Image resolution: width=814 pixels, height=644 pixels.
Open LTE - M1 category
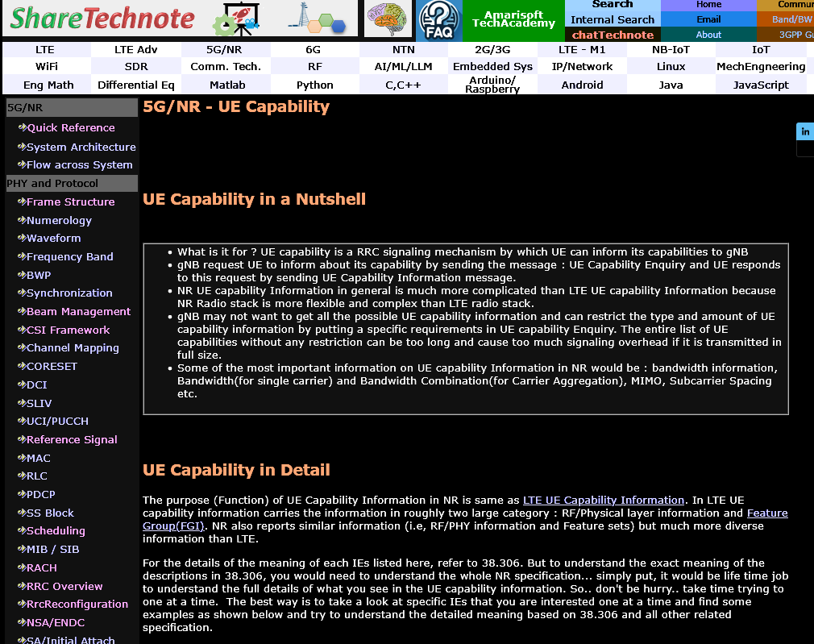tap(582, 49)
